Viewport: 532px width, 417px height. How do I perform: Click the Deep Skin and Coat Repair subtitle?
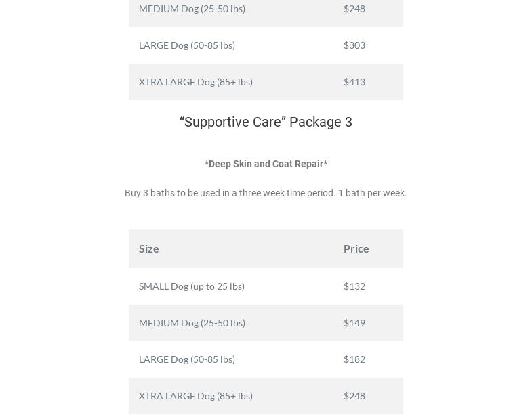[x=266, y=164]
